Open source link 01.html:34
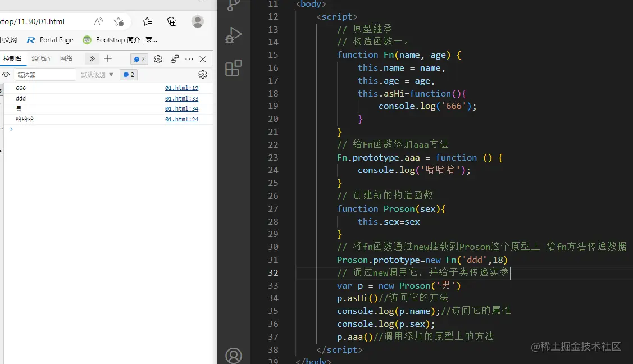 pyautogui.click(x=181, y=108)
